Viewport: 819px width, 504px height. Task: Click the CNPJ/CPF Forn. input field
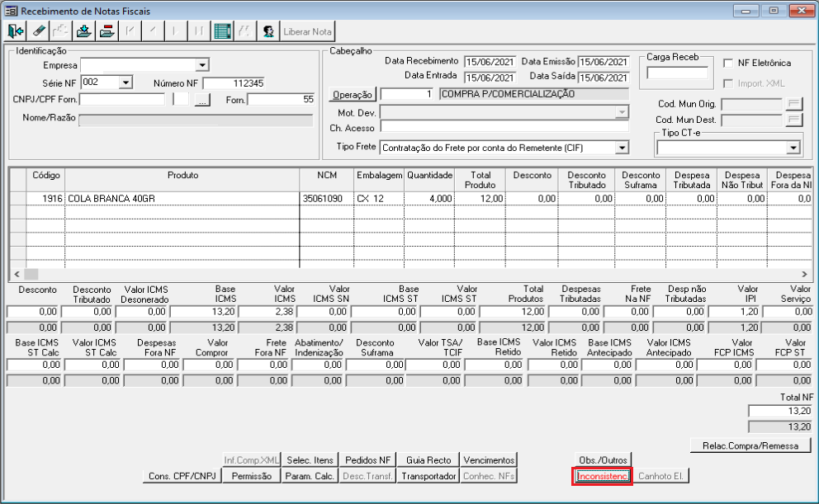point(122,100)
